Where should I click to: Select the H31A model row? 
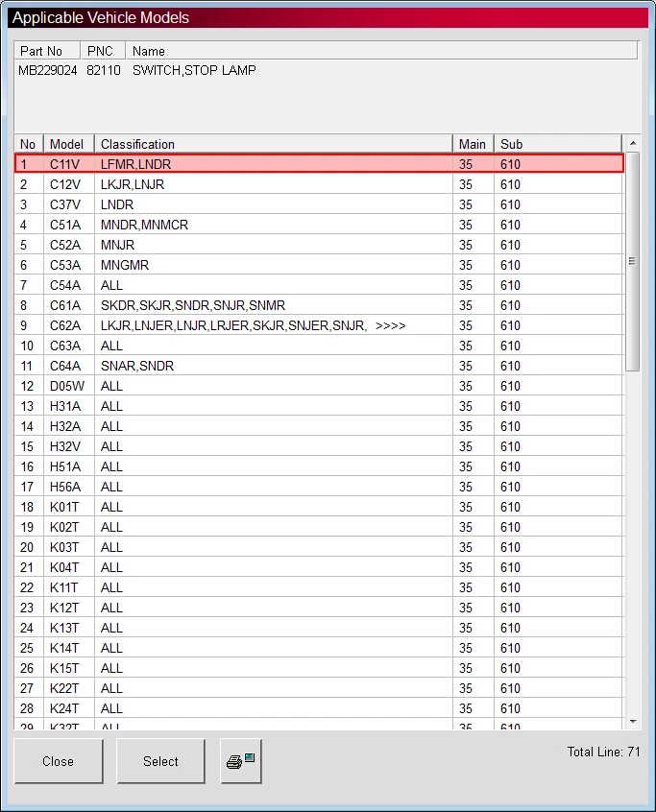pyautogui.click(x=319, y=407)
